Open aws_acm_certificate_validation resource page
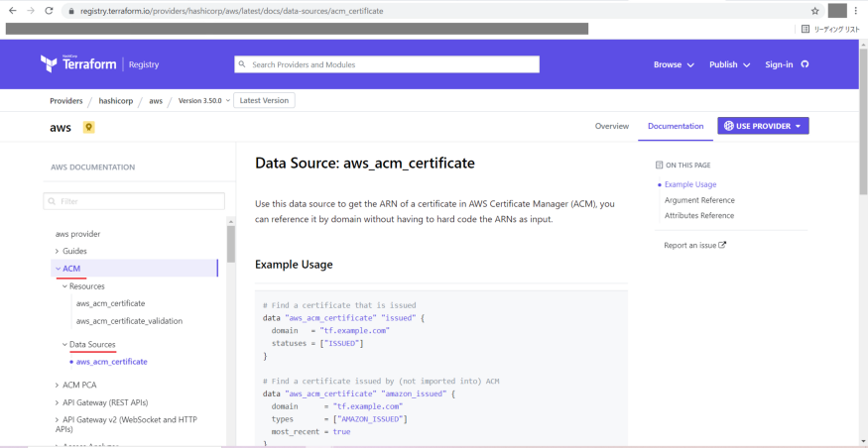 click(x=129, y=321)
